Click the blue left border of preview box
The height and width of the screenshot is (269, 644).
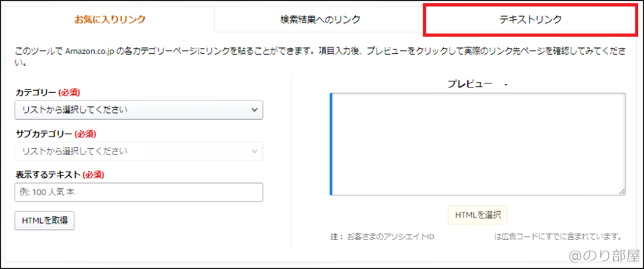coord(331,144)
